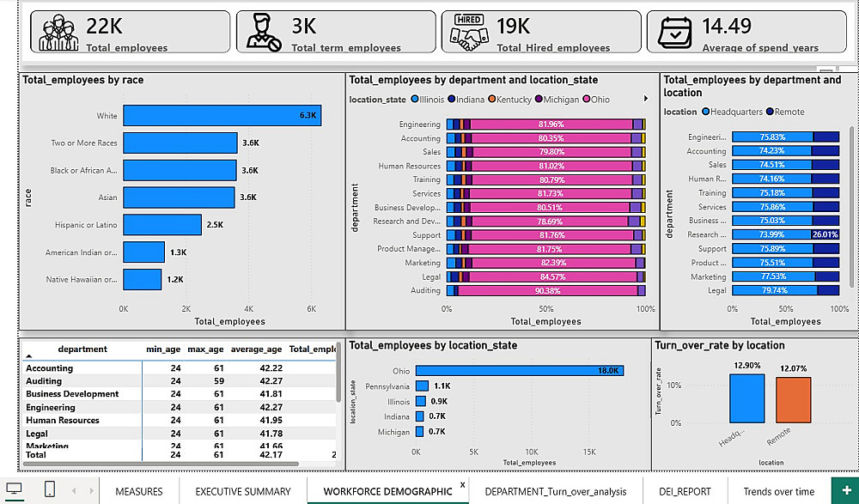Screen dimensions: 859x504
Task: Open the DEI_REPORT page tab
Action: click(685, 491)
